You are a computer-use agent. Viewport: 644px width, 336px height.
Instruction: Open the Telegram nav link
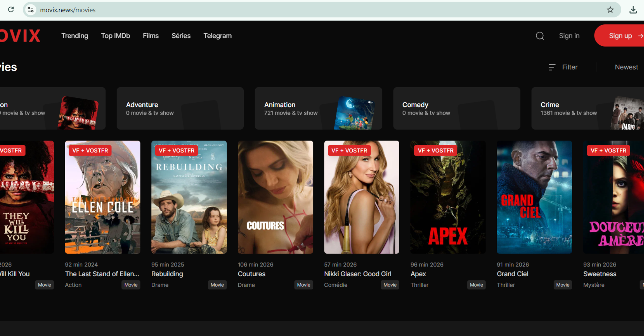click(217, 36)
